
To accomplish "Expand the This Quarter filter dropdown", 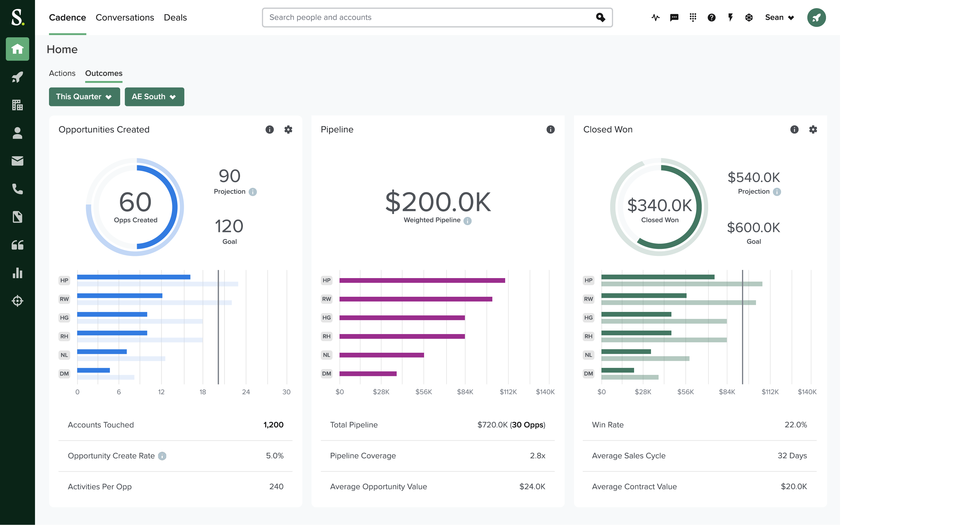I will point(84,96).
